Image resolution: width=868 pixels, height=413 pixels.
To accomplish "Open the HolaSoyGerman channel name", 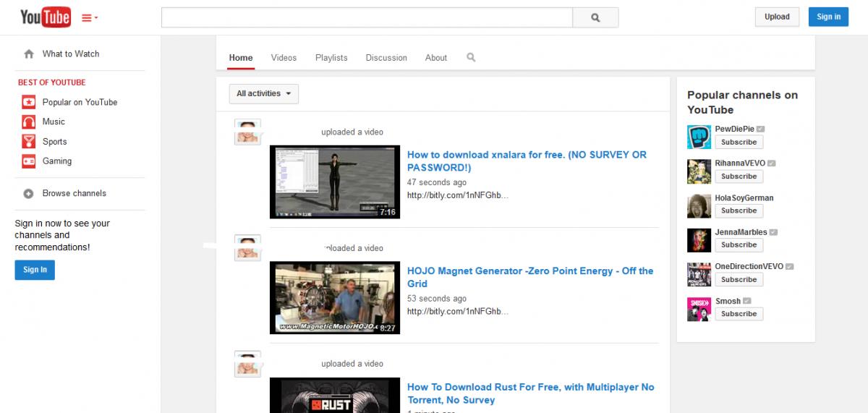I will pyautogui.click(x=744, y=197).
